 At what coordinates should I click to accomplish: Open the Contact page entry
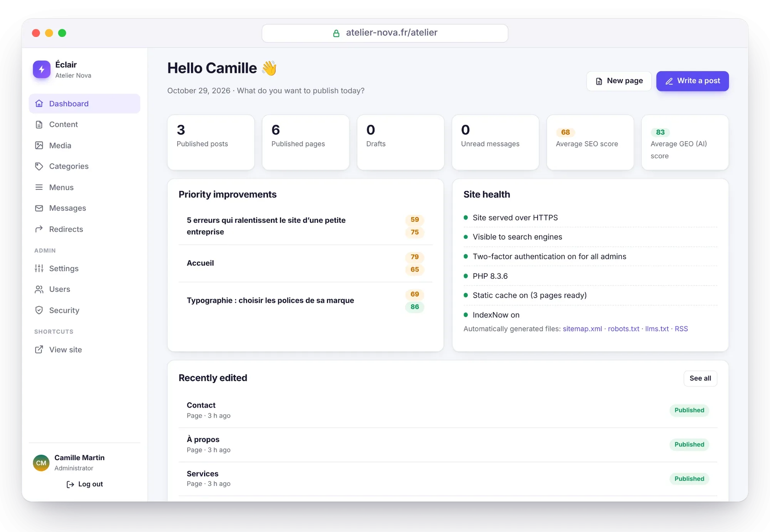(448, 410)
